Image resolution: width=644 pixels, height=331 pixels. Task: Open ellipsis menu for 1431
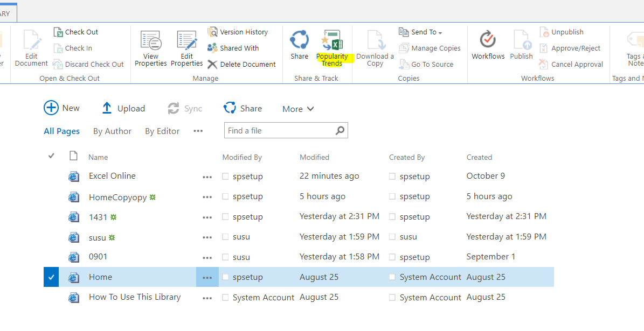pos(207,217)
